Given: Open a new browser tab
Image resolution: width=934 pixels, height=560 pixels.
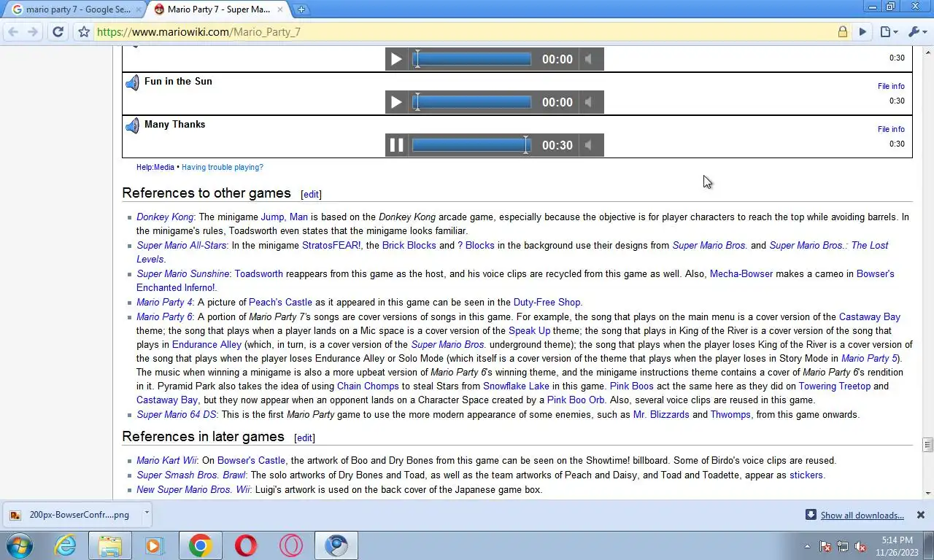Looking at the screenshot, I should 301,9.
